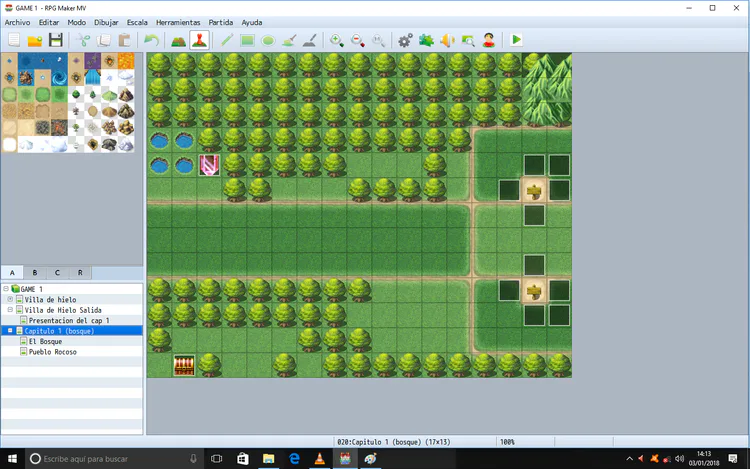Screen dimensions: 750x469
Task: Paste with the clipboard toolbar icon
Action: pyautogui.click(x=124, y=40)
